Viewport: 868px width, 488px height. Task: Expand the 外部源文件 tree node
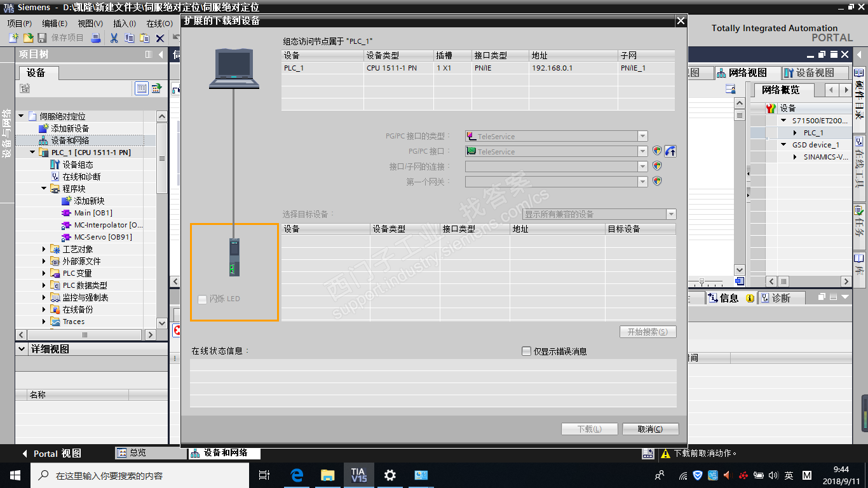click(44, 261)
